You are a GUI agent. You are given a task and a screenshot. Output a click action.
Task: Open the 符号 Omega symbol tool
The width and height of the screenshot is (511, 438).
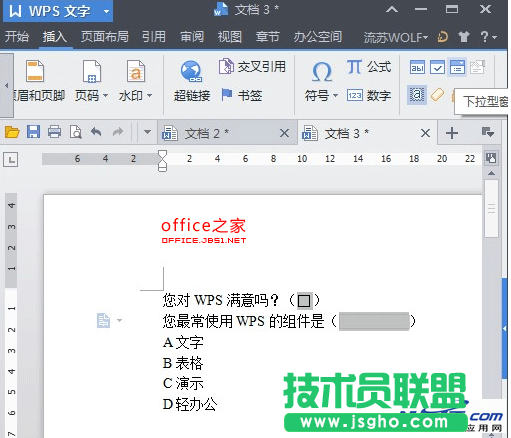coord(322,72)
